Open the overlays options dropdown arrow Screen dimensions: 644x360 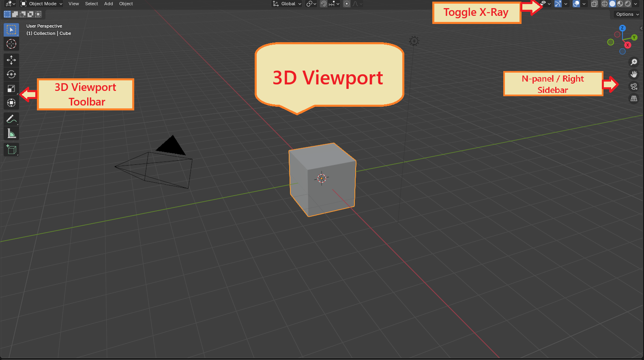pyautogui.click(x=584, y=4)
